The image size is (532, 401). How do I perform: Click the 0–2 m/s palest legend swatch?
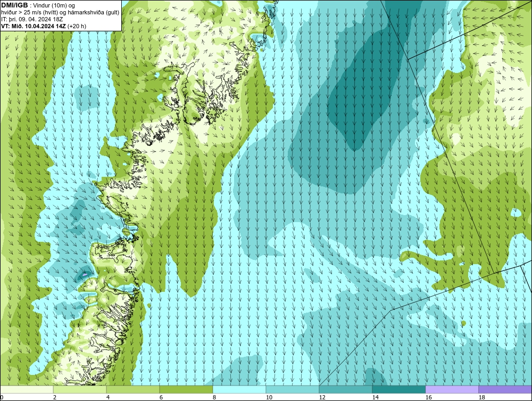click(x=27, y=389)
